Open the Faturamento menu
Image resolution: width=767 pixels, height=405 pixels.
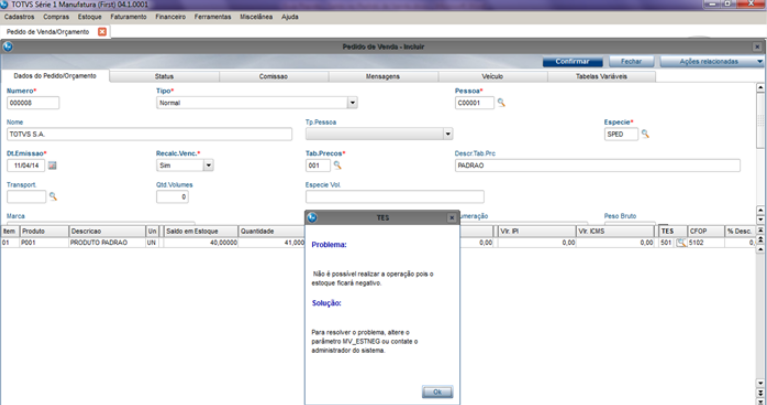pyautogui.click(x=129, y=17)
